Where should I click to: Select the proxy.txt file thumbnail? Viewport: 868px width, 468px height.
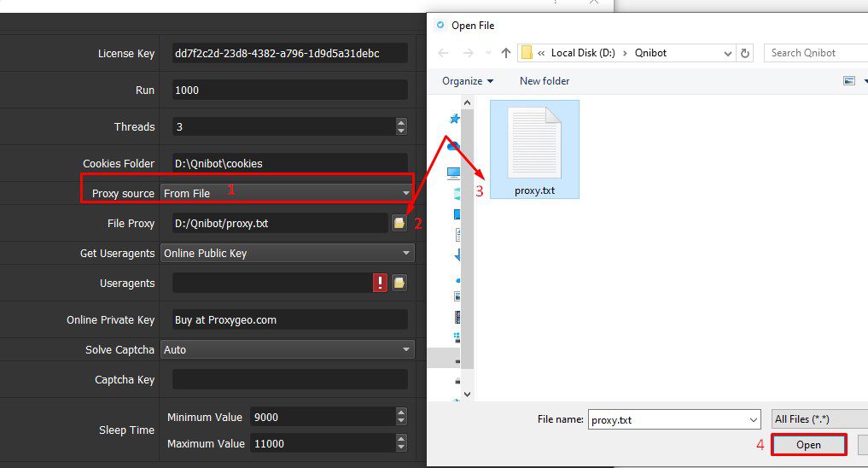(534, 149)
